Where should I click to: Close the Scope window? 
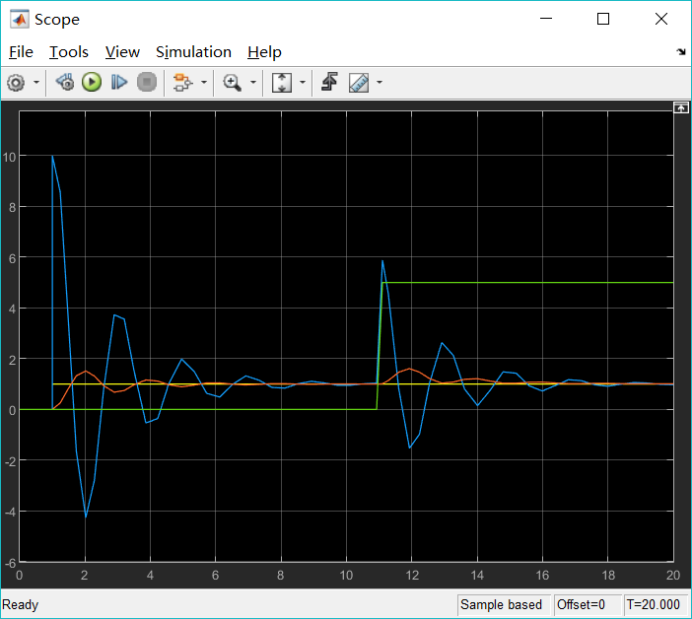[661, 19]
